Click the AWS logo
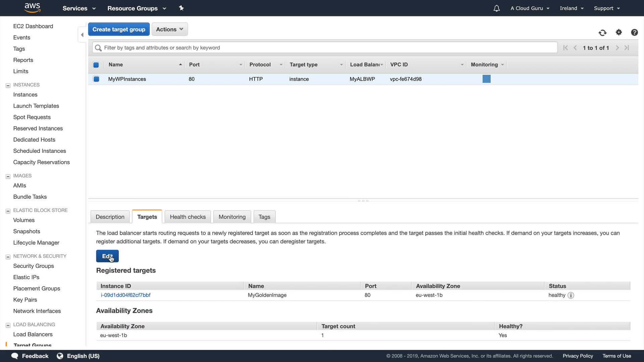This screenshot has height=362, width=644. 33,8
